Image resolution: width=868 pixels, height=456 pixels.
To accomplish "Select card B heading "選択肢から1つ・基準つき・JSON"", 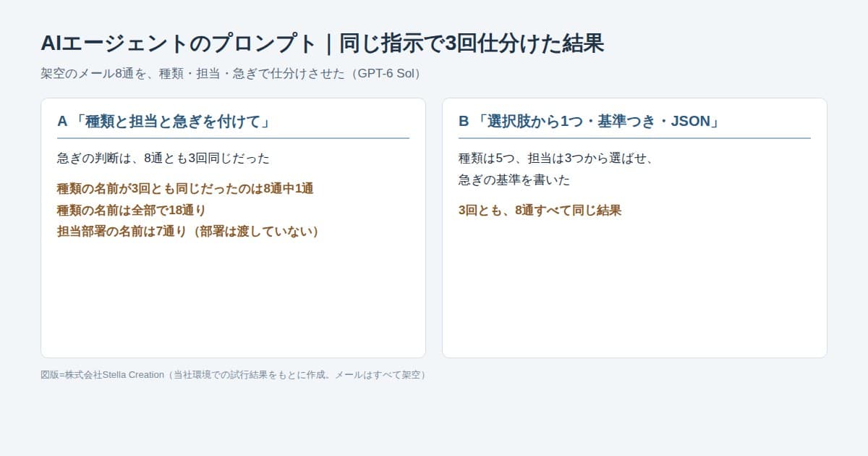I will click(x=590, y=122).
